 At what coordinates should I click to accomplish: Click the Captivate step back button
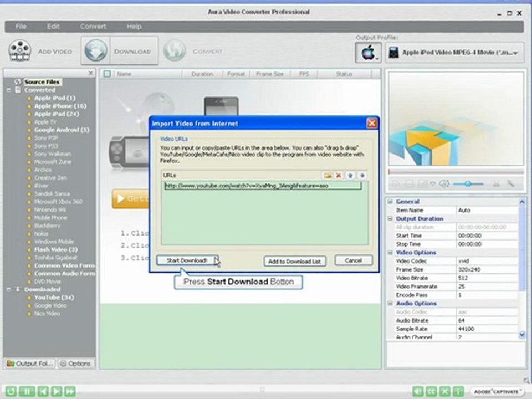click(43, 391)
